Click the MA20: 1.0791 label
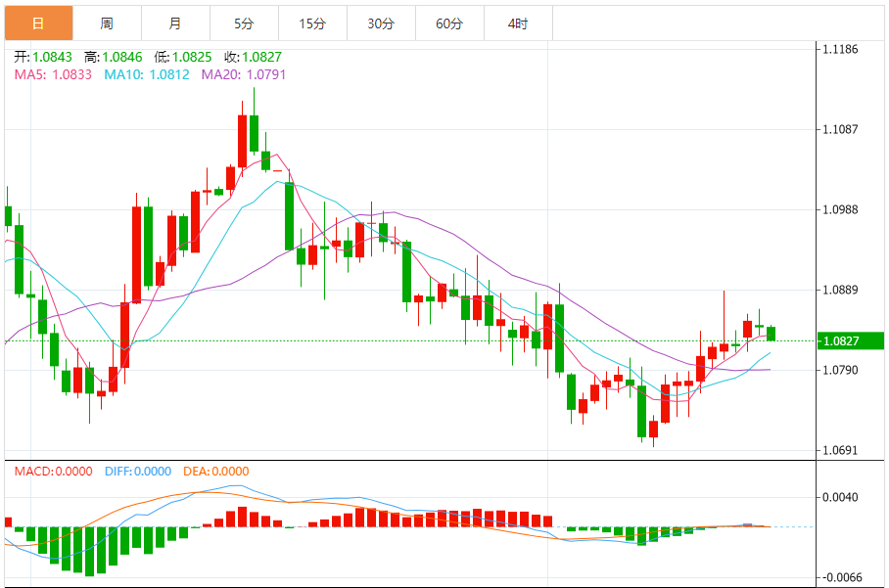889x588 pixels. coord(244,74)
